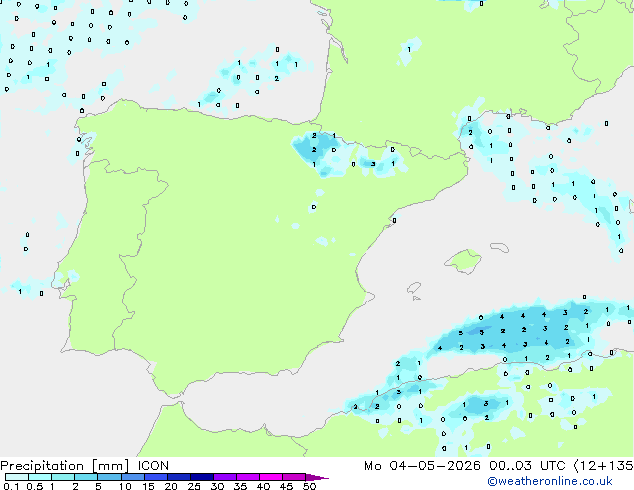
Task: Click the 1–2 mm legend swatch
Action: pyautogui.click(x=63, y=477)
